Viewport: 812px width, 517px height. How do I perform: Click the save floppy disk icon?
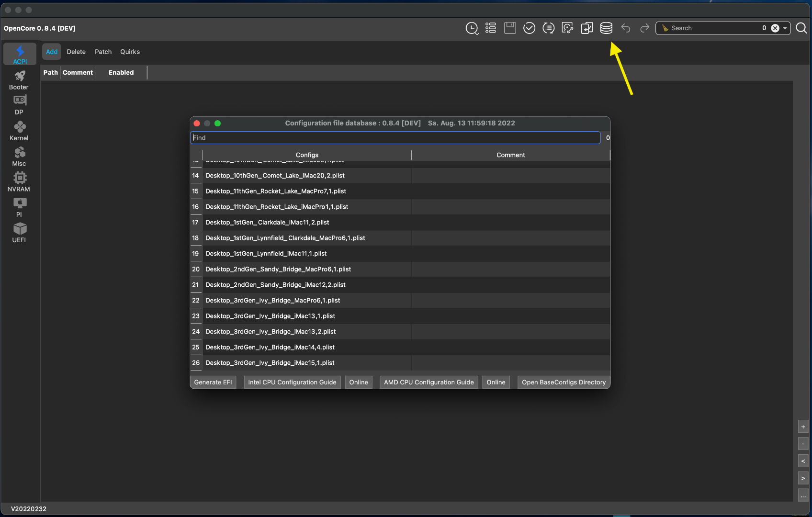[510, 28]
